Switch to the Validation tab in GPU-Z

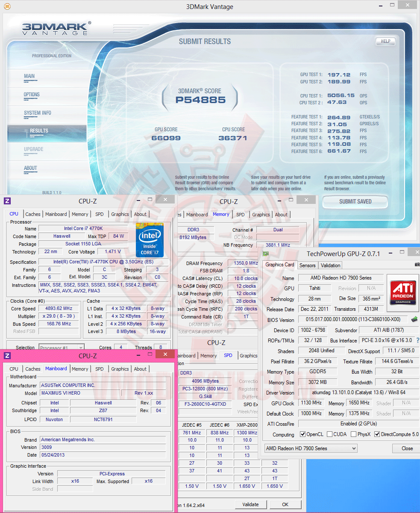331,265
